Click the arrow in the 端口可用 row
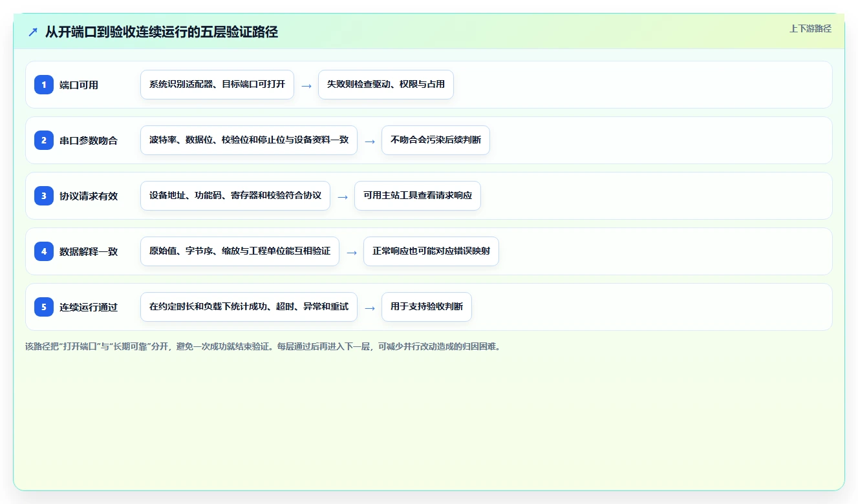The height and width of the screenshot is (504, 858). tap(306, 85)
